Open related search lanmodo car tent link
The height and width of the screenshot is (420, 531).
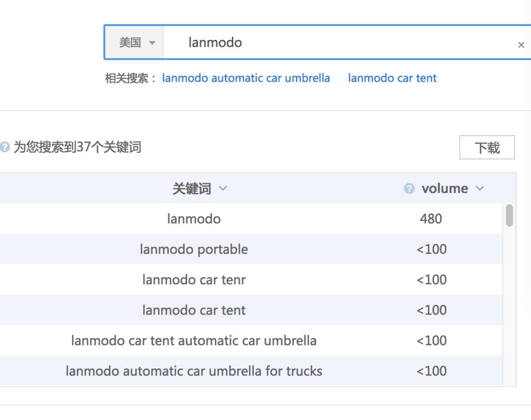tap(392, 78)
